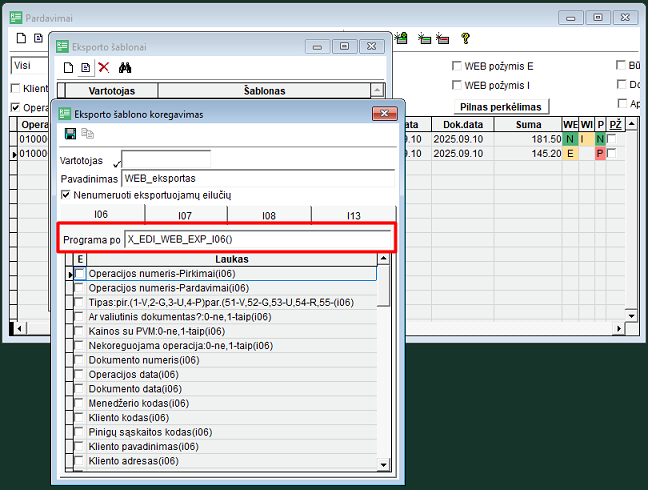
Task: Click the copy icon in the Eksporto šablono koregavimas toolbar
Action: 88,133
